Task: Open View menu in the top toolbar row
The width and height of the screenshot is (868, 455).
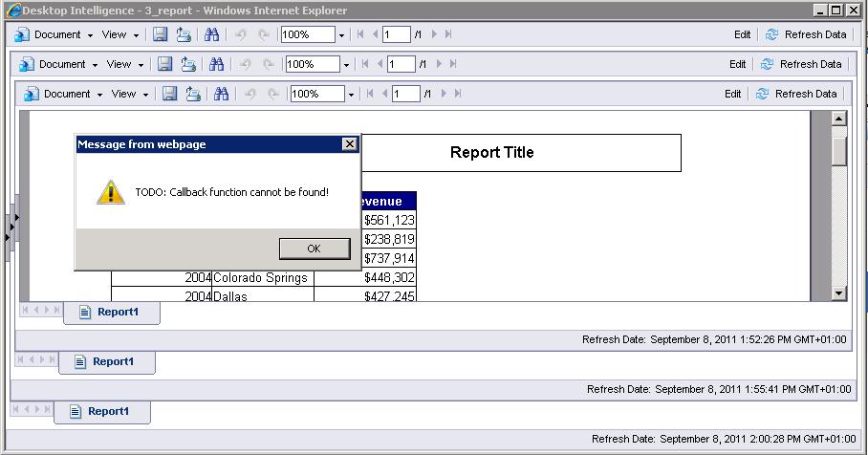Action: point(119,34)
